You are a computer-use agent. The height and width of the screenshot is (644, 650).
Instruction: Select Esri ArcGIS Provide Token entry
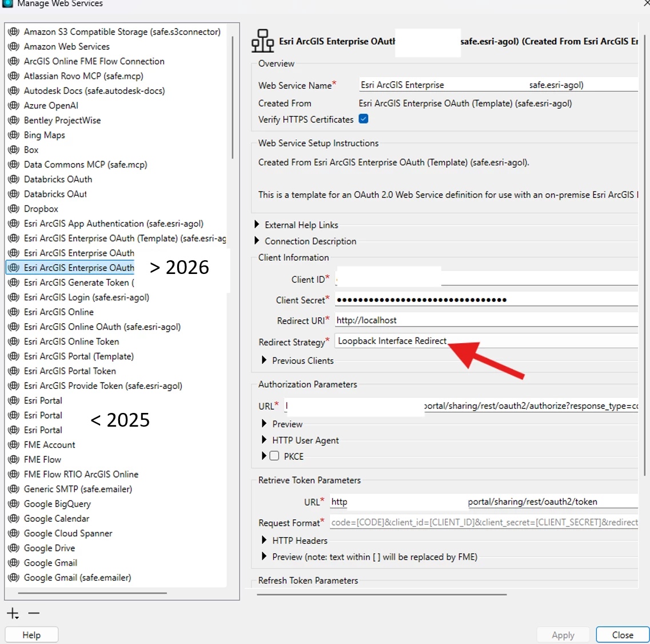103,385
